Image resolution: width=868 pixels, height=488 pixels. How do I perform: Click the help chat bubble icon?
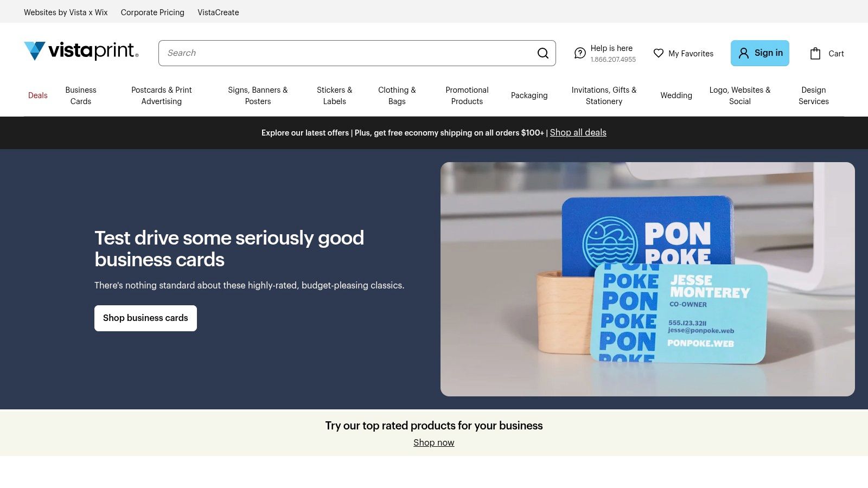click(580, 53)
